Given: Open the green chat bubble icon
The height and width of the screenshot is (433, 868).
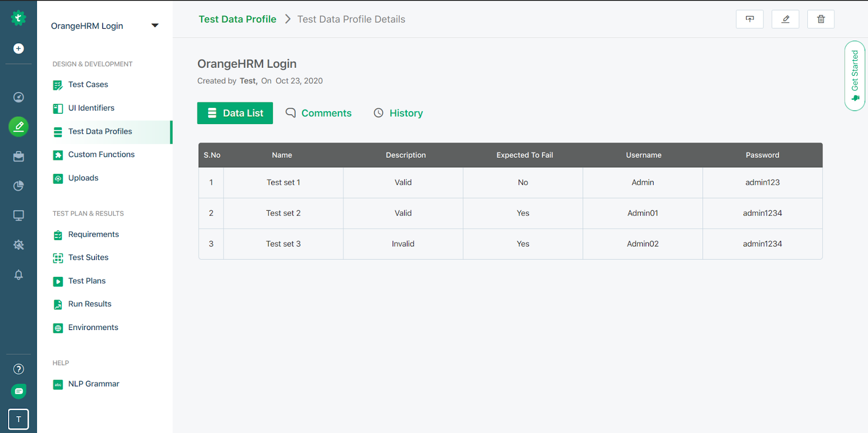Looking at the screenshot, I should coord(18,391).
